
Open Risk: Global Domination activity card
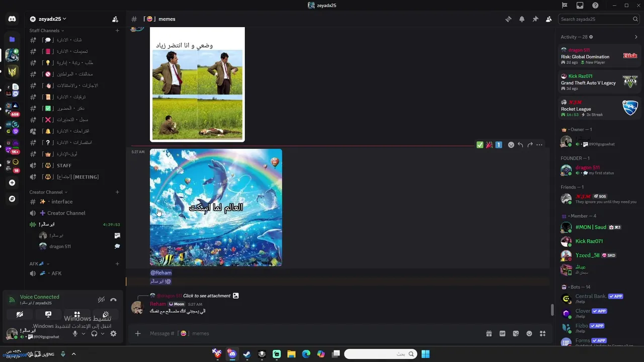click(599, 56)
